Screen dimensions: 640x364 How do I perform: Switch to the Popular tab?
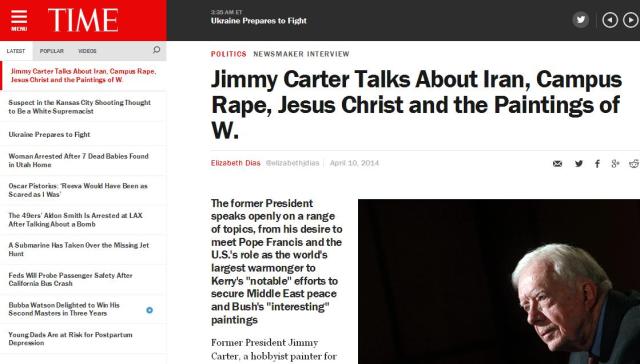(x=51, y=51)
